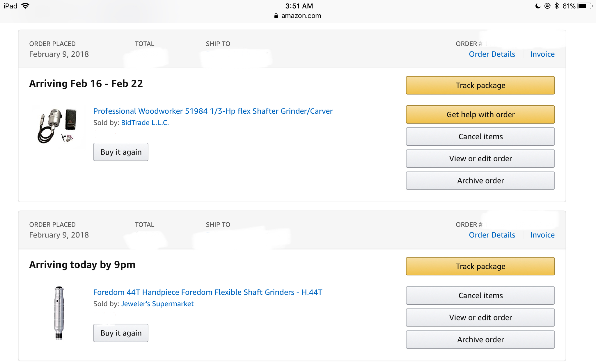This screenshot has height=364, width=596.
Task: Tap the rotation lock status icon
Action: (x=547, y=6)
